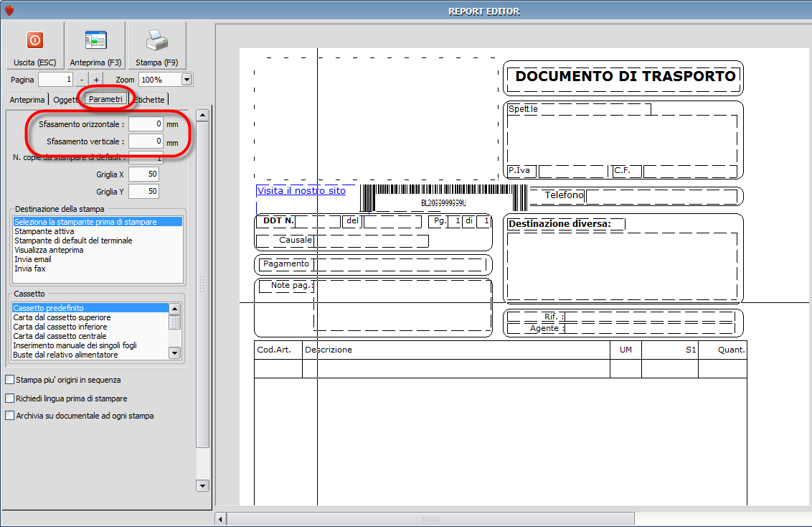Screen dimensions: 812x527
Task: Select 'Invia email' destination
Action: click(x=98, y=259)
